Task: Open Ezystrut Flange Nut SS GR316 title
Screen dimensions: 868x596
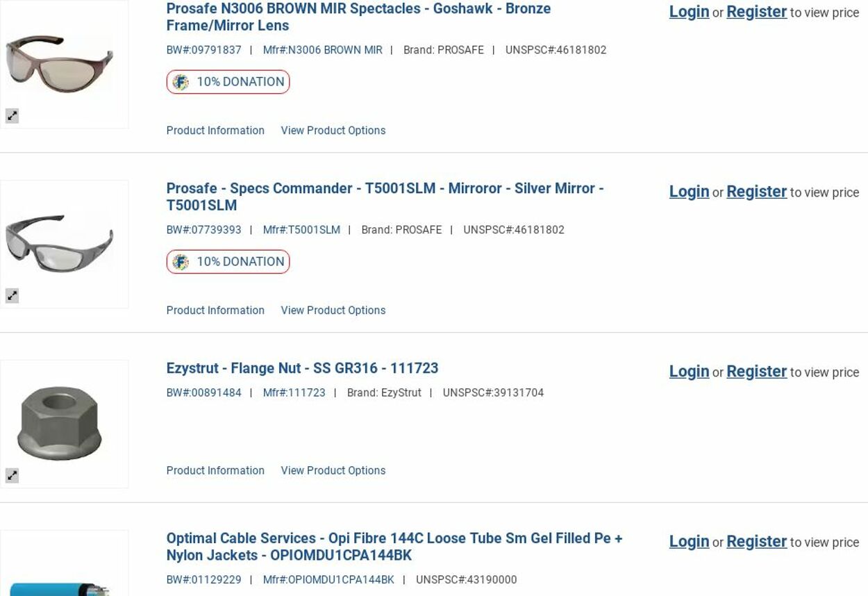Action: pos(302,368)
